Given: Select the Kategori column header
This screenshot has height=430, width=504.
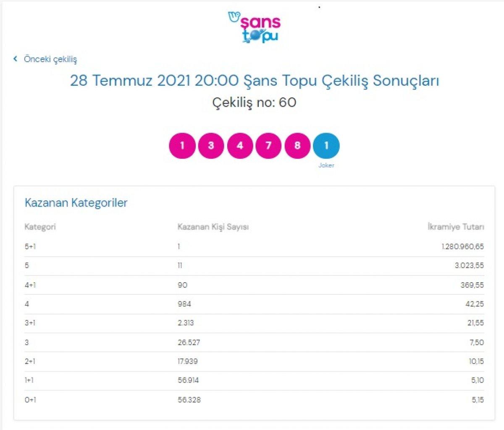Looking at the screenshot, I should [x=40, y=227].
